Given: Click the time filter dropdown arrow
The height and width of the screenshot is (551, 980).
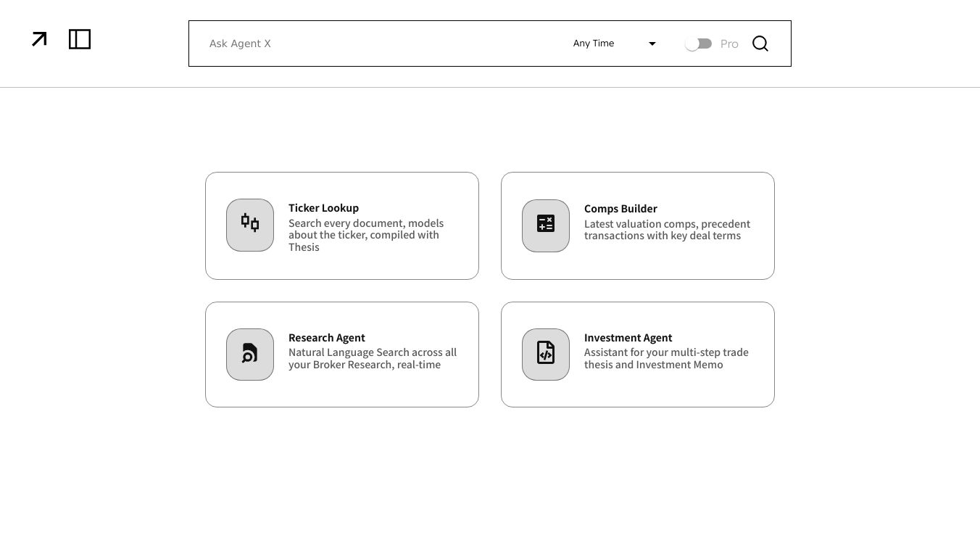Looking at the screenshot, I should [x=652, y=43].
